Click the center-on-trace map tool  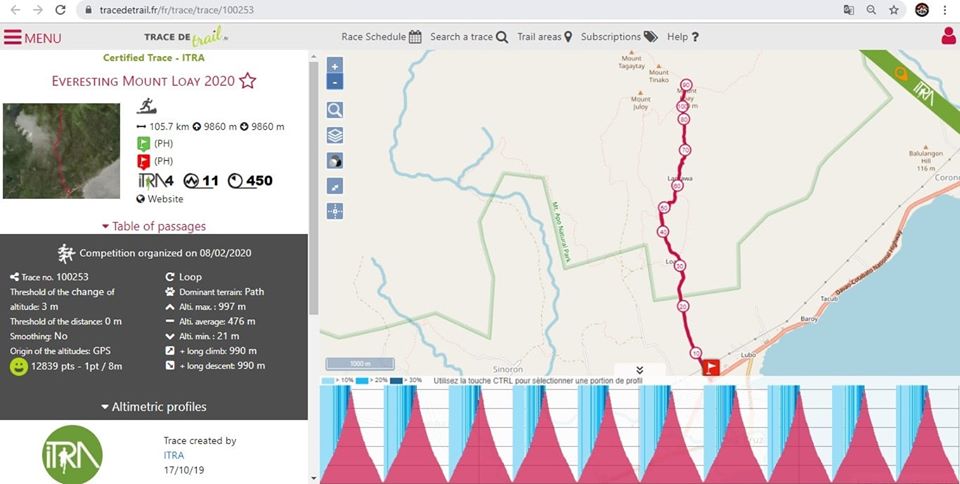(335, 212)
